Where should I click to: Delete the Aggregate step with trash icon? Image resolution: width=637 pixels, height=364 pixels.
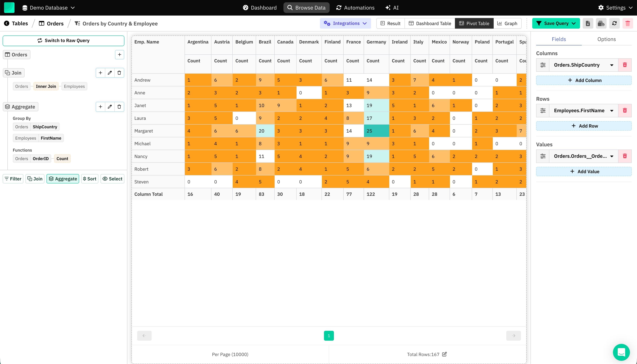[119, 107]
